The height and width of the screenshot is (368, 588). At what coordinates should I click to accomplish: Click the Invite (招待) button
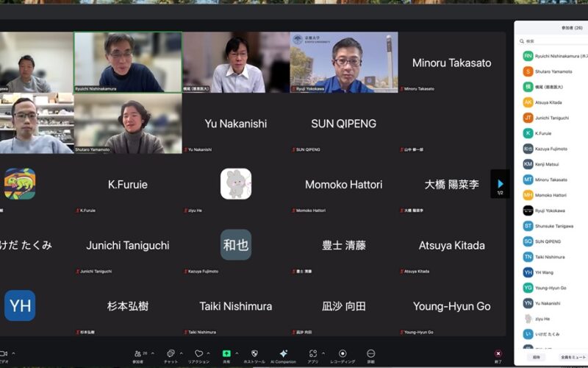click(536, 357)
